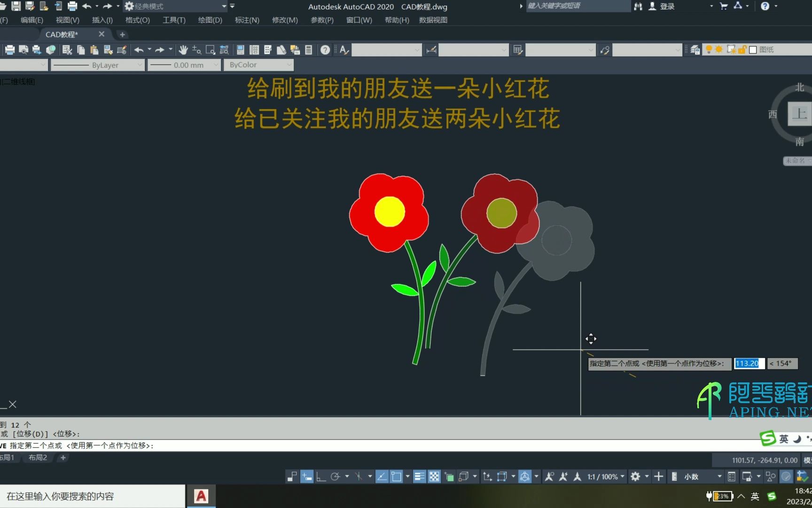Viewport: 812px width, 508px height.
Task: Select the Zoom Realtime tool
Action: 197,50
